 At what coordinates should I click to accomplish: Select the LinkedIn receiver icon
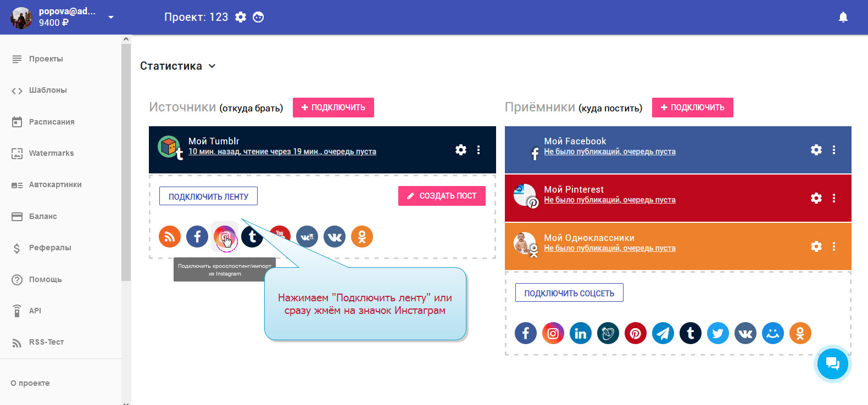[581, 333]
